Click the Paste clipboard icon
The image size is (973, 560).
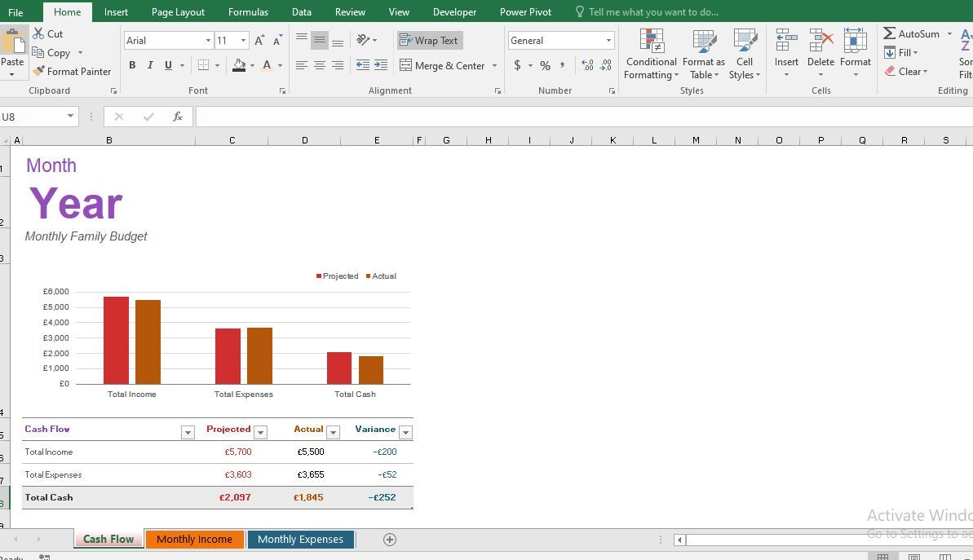point(13,40)
